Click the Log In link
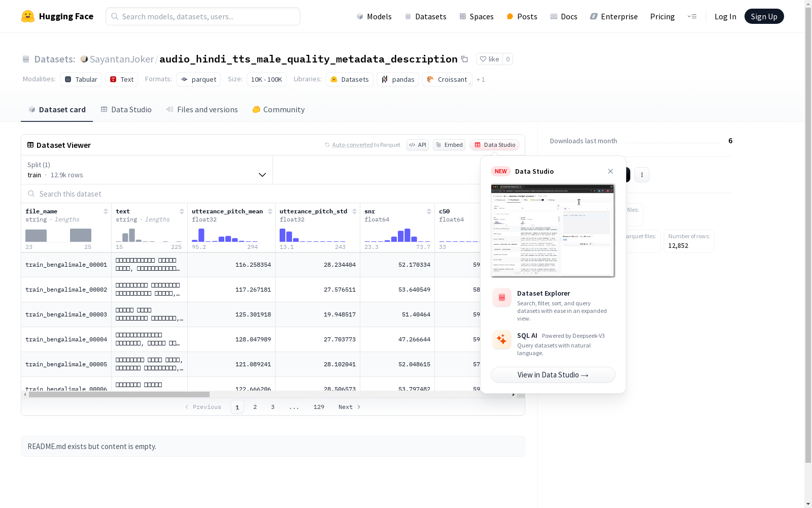 point(725,16)
